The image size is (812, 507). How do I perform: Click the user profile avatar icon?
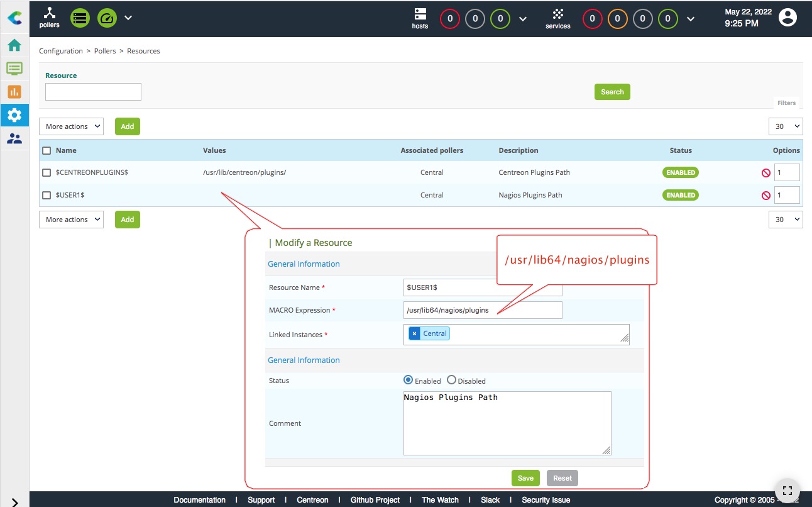pos(787,18)
